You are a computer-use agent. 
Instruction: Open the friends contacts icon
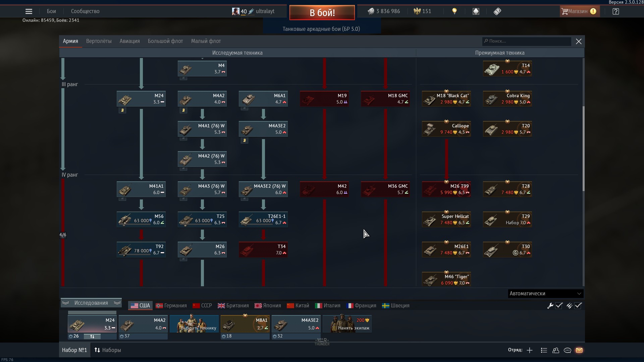pos(556,350)
